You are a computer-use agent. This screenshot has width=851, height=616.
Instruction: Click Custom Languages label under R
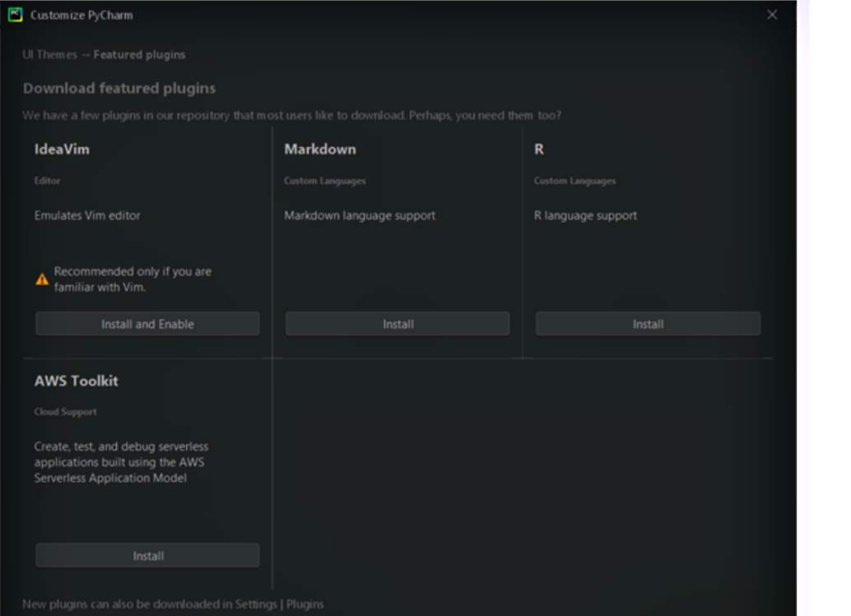pos(574,181)
